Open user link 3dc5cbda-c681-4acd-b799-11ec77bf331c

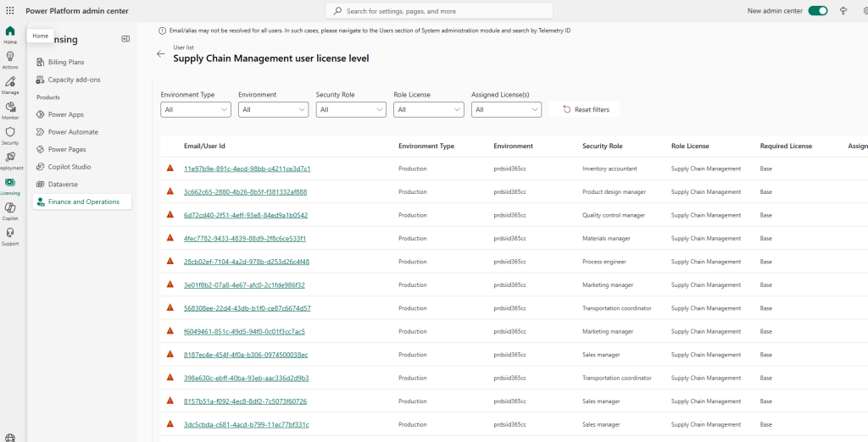247,424
